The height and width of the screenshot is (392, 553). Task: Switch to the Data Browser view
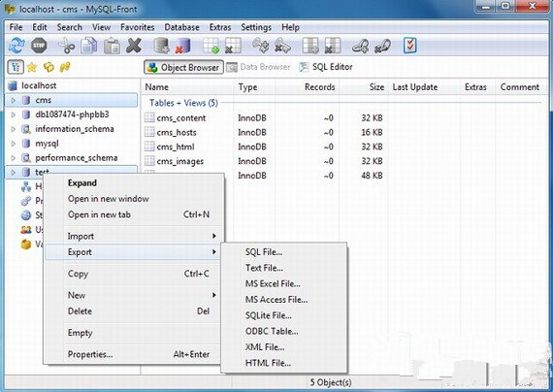258,67
